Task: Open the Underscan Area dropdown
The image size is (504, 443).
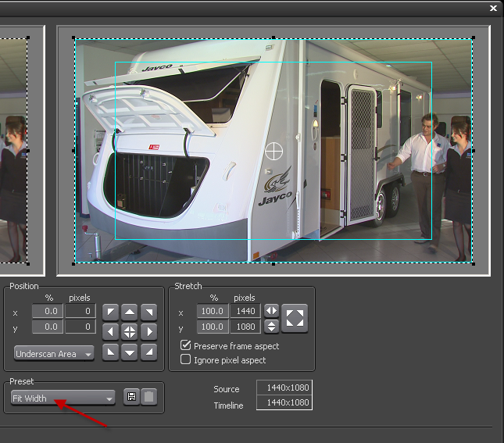Action: click(x=54, y=354)
